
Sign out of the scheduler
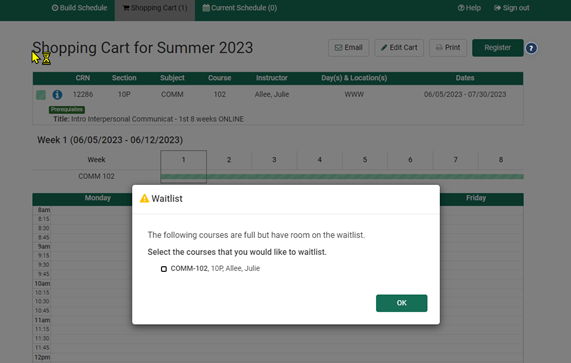[x=511, y=8]
